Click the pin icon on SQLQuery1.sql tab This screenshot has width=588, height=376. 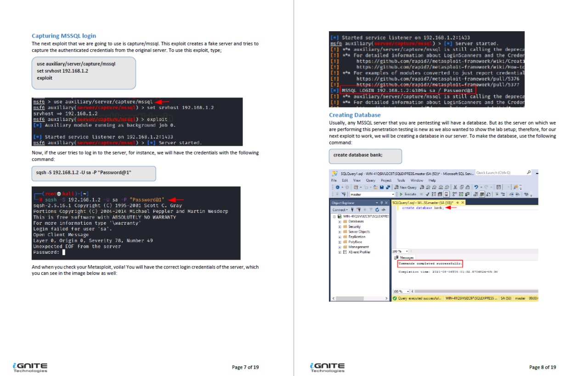pyautogui.click(x=458, y=202)
